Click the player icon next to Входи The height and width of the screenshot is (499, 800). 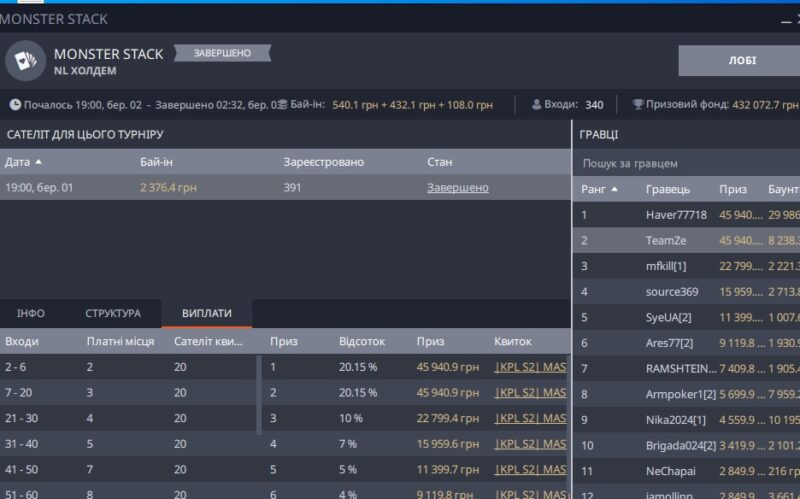click(x=536, y=105)
